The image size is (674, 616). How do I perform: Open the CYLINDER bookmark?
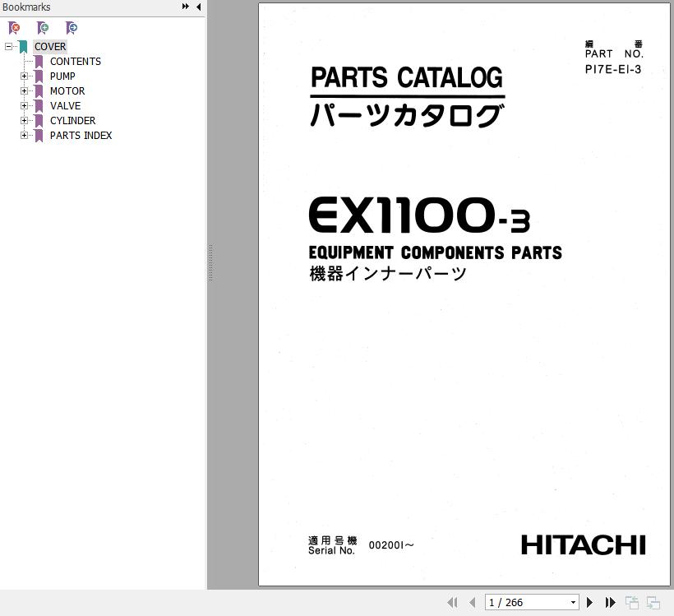[72, 120]
